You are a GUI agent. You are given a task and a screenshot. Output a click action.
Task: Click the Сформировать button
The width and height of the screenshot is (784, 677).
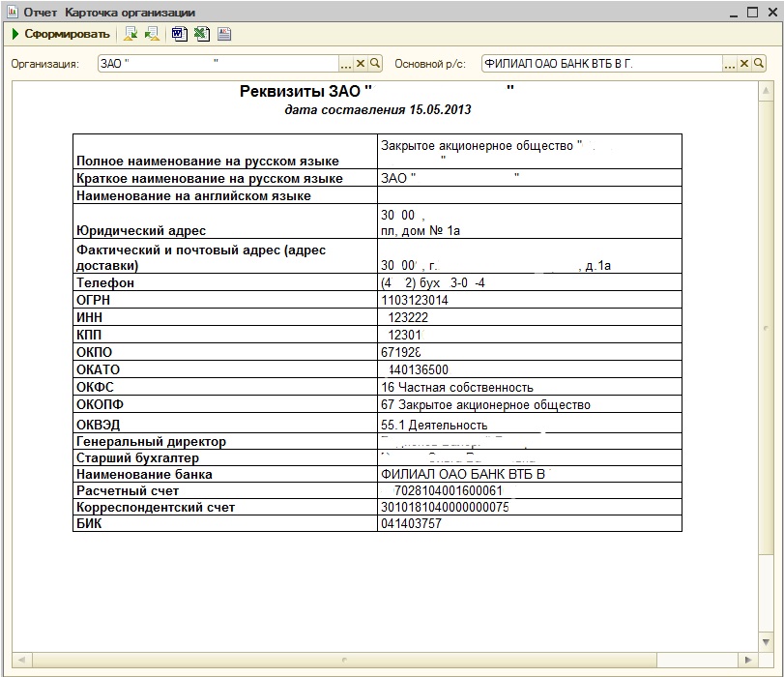click(x=61, y=34)
